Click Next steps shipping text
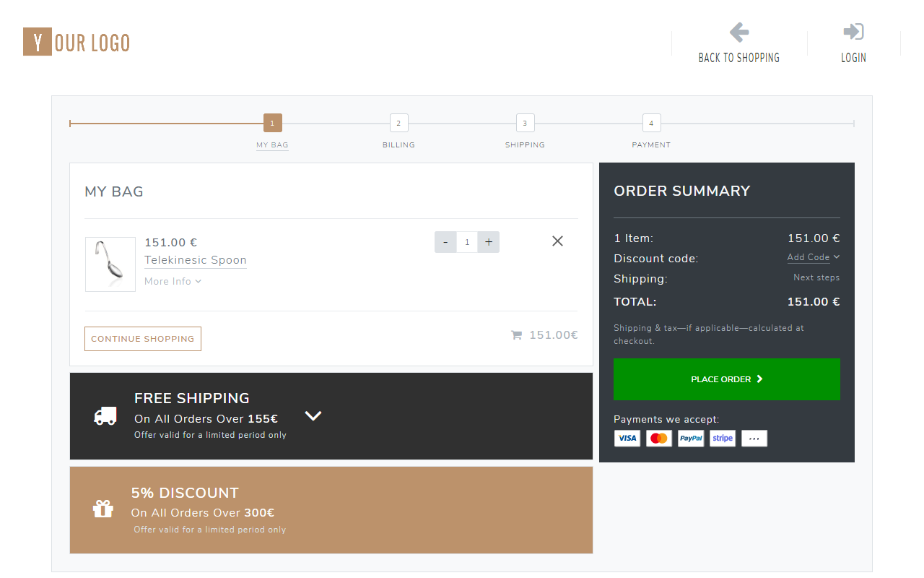Viewport: 924px width, 578px height. tap(816, 277)
